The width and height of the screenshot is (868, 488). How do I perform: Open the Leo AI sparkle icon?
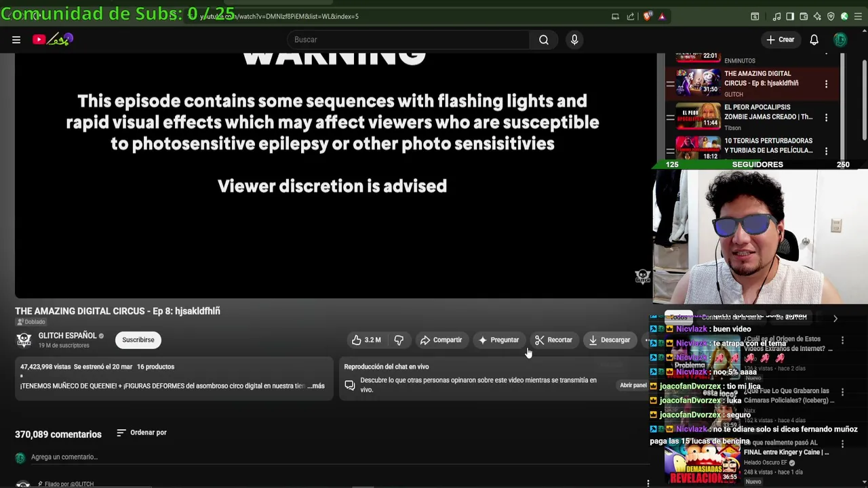[817, 16]
